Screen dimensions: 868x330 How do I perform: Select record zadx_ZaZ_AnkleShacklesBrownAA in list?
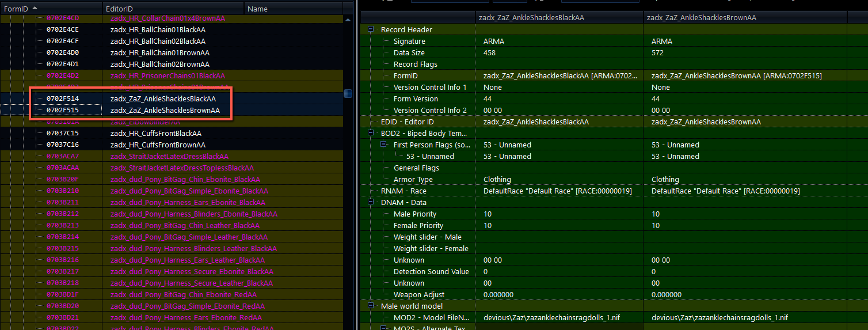(165, 110)
